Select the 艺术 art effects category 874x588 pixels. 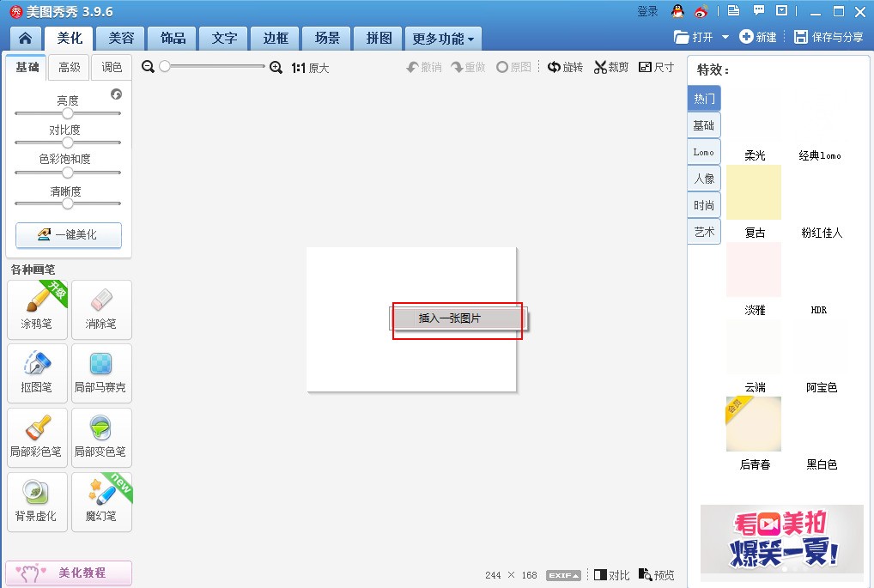pyautogui.click(x=704, y=232)
